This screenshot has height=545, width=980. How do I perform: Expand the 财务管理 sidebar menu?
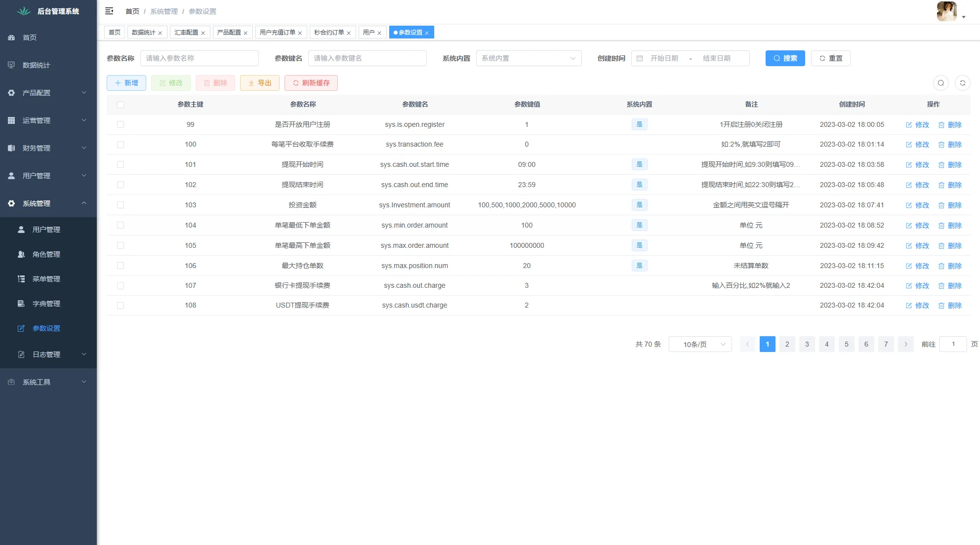[x=37, y=148]
